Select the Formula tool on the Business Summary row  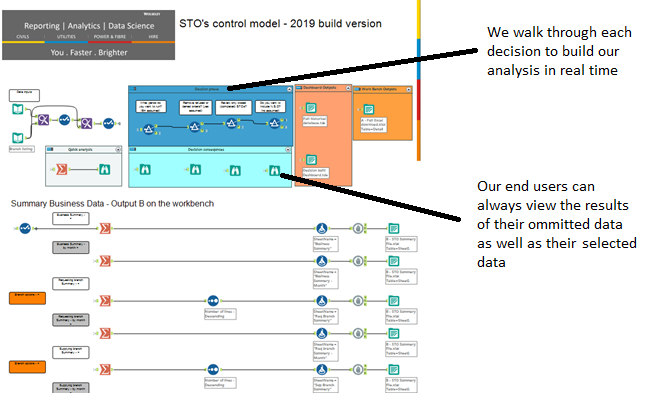coord(321,228)
